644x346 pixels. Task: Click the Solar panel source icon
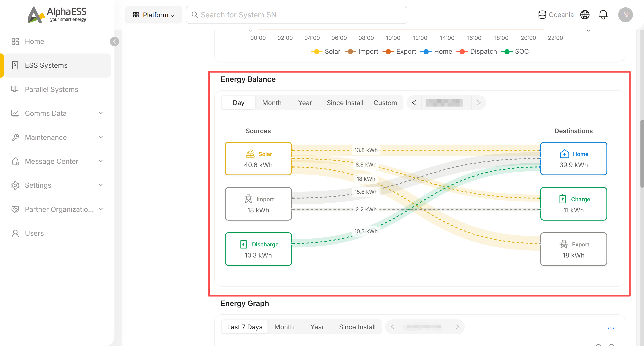(x=250, y=154)
